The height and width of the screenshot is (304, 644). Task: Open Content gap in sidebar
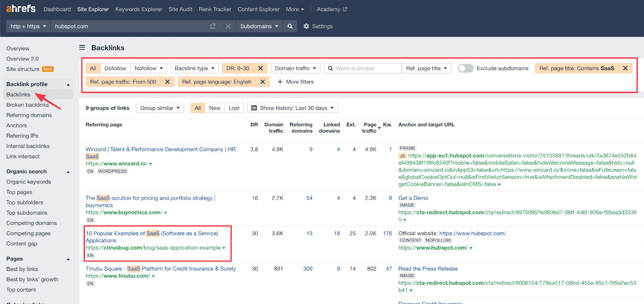(22, 244)
